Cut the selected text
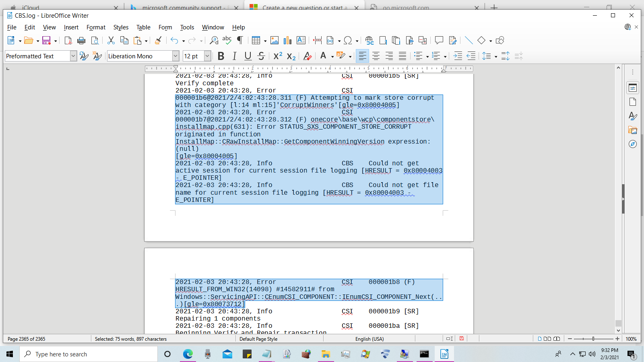This screenshot has height=362, width=644. pos(111,40)
